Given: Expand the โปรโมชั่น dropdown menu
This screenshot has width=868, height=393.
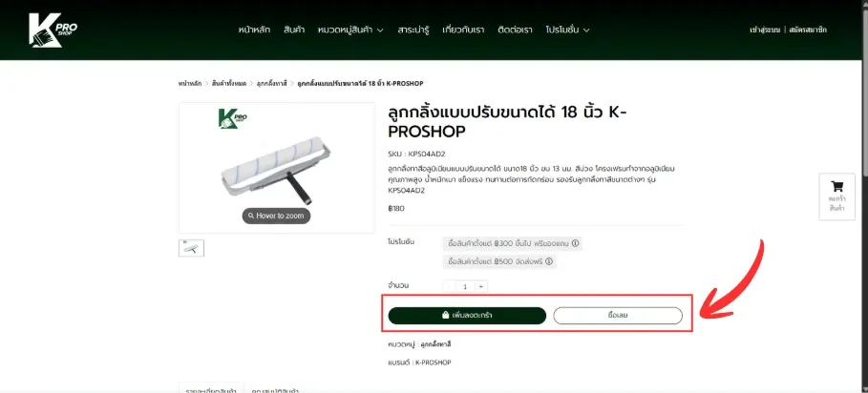Looking at the screenshot, I should pyautogui.click(x=567, y=30).
